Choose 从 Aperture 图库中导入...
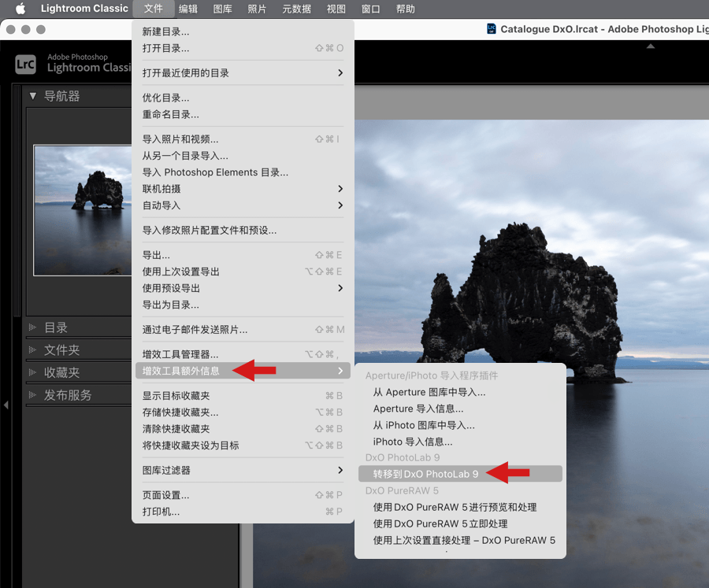The image size is (709, 588). coord(460,392)
